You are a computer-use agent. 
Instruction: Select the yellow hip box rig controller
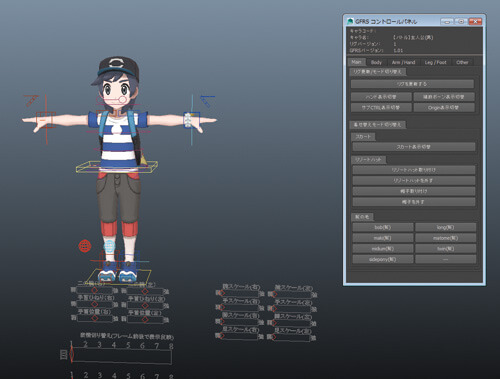(x=117, y=167)
